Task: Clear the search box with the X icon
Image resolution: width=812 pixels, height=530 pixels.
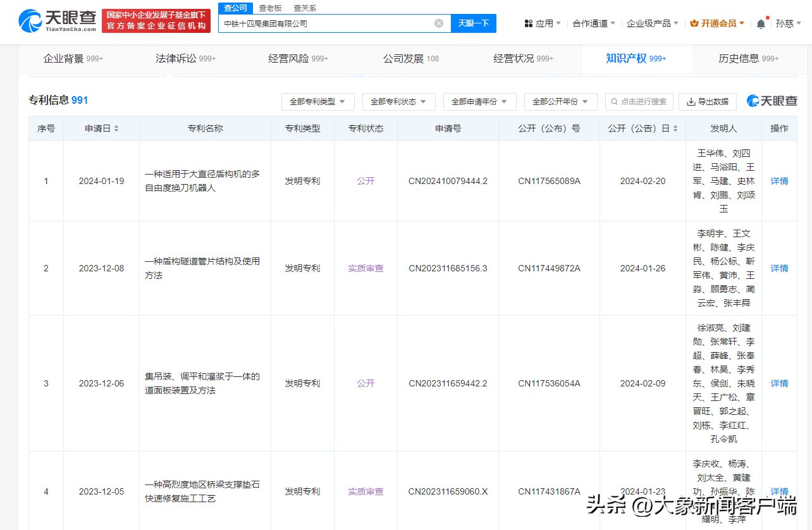Action: coord(439,23)
